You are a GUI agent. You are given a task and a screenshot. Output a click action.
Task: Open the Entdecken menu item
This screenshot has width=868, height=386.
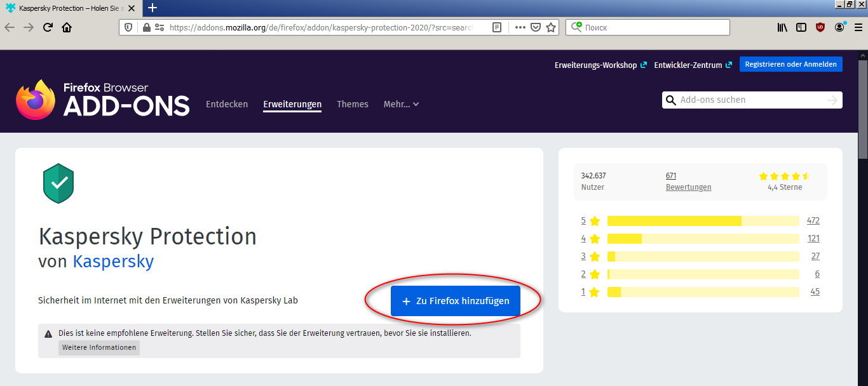point(227,104)
